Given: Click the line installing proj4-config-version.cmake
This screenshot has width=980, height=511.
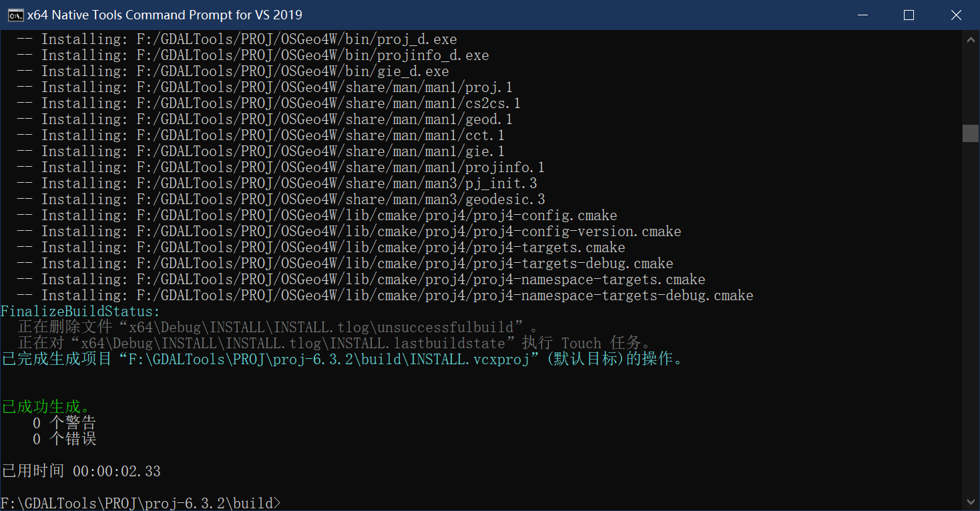Looking at the screenshot, I should 349,231.
